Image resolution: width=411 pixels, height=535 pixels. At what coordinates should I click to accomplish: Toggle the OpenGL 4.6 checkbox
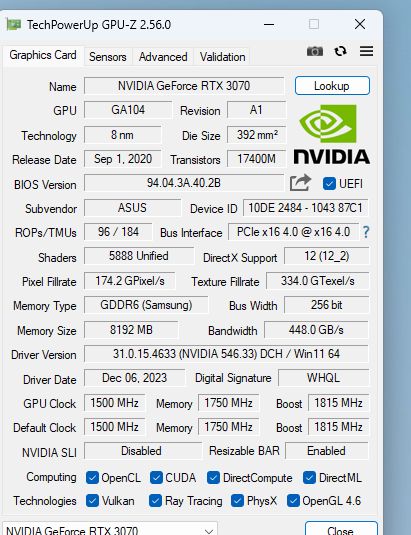click(293, 501)
